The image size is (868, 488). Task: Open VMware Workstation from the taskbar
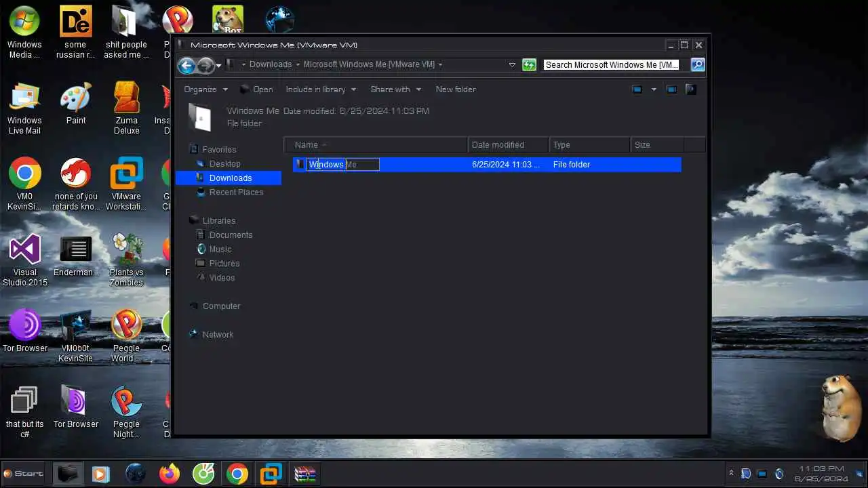(x=271, y=474)
